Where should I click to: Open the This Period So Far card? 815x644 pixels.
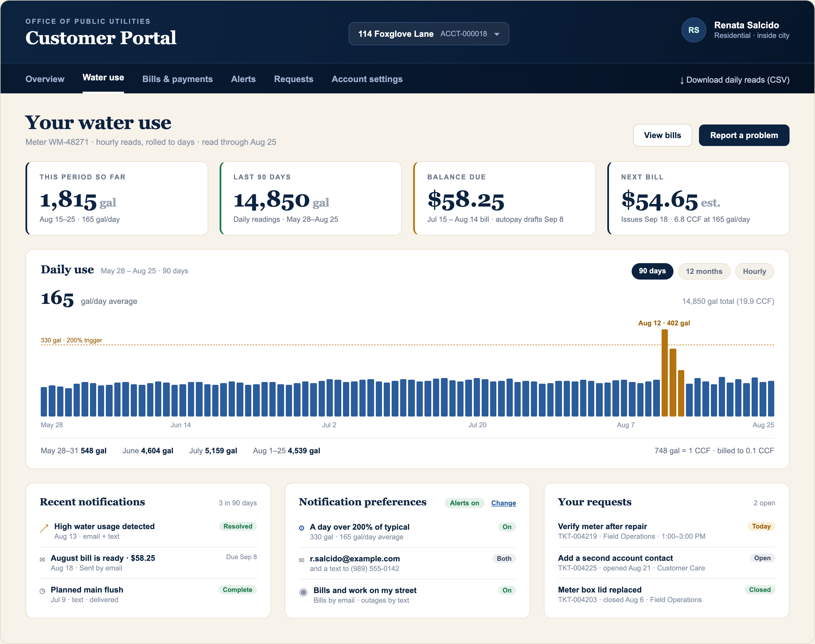[117, 198]
